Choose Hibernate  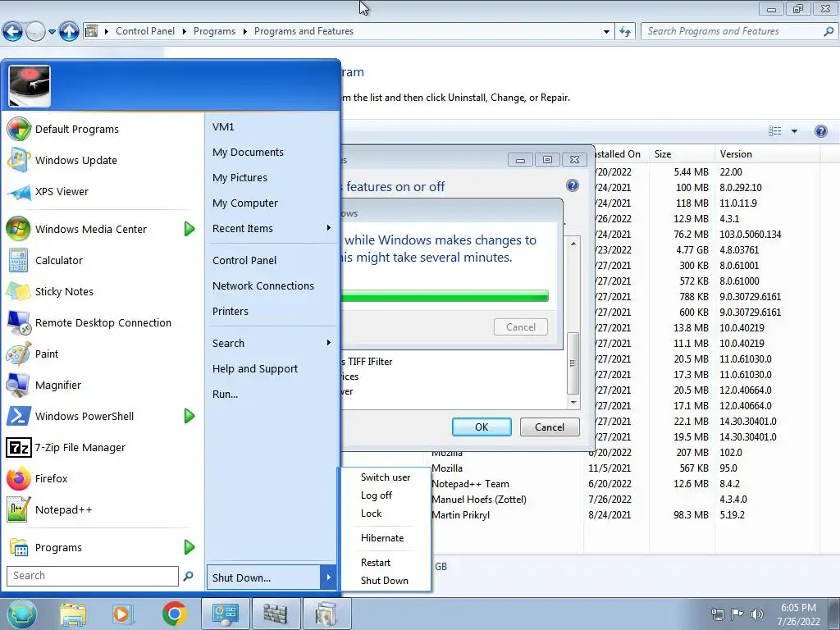click(382, 538)
